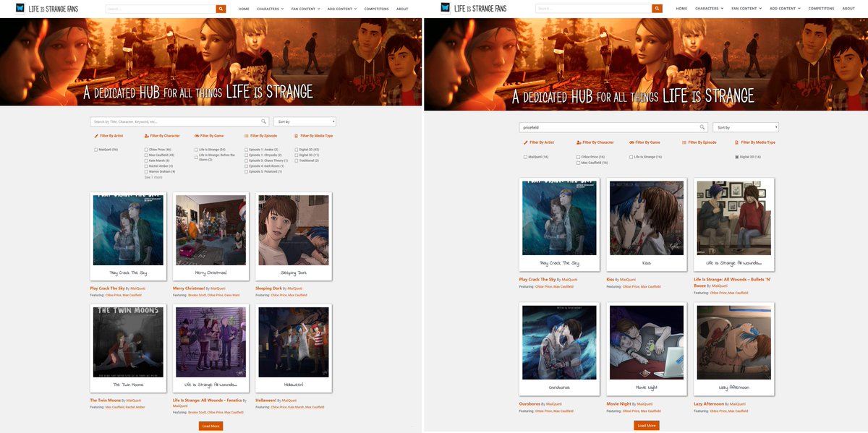The image size is (868, 433).
Task: Open Home menu item in left page
Action: coord(244,9)
